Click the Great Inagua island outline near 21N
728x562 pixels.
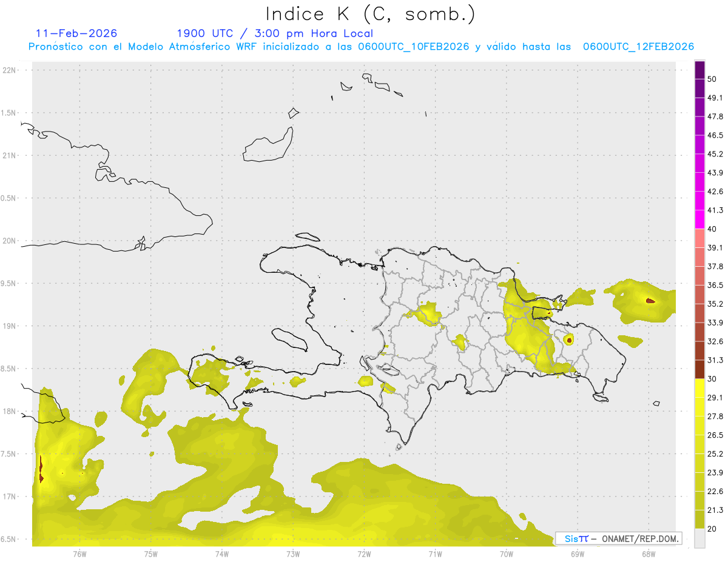click(268, 146)
